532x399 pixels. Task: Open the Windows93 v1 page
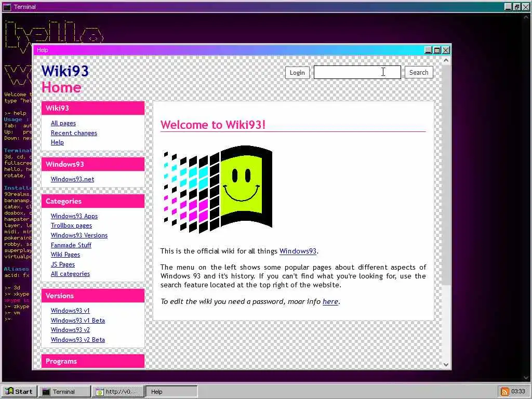tap(70, 311)
